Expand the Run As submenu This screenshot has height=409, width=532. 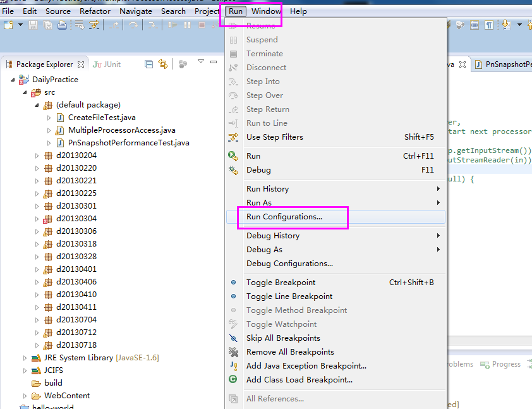(336, 203)
